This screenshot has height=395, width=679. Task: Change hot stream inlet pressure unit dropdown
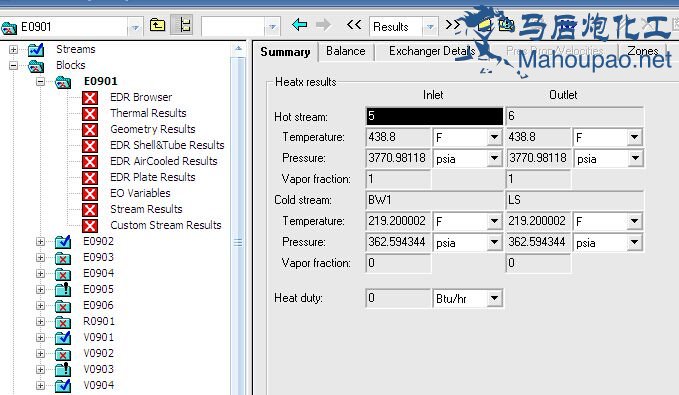click(x=494, y=158)
